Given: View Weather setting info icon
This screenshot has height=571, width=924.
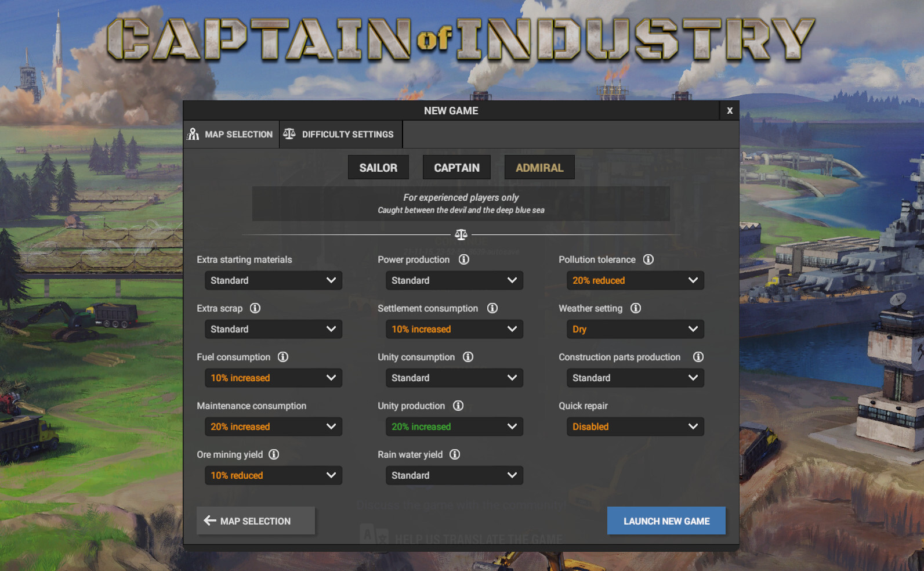Looking at the screenshot, I should [636, 308].
